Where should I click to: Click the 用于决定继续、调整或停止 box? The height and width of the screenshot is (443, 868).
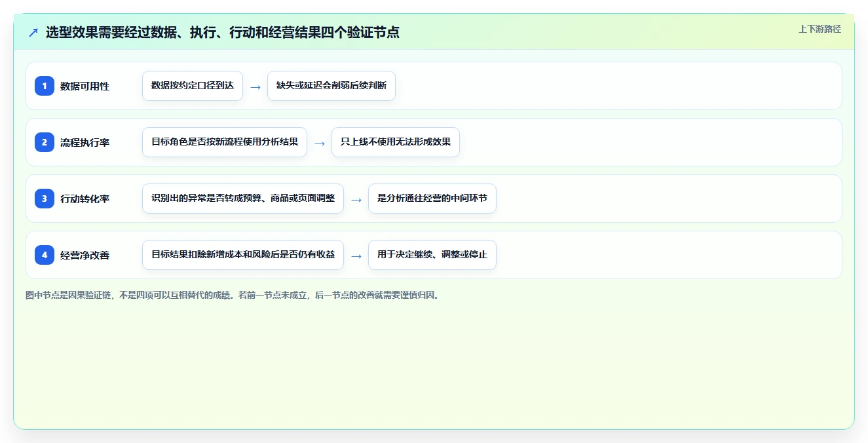point(432,255)
